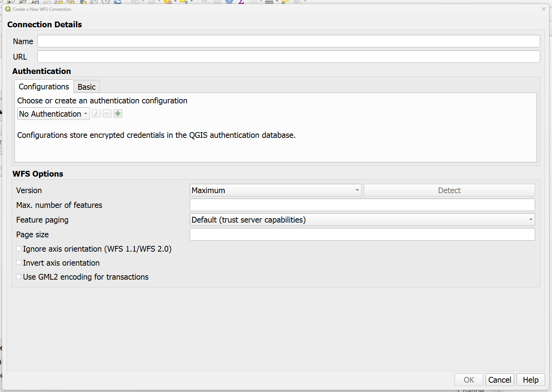Open the Processing Toolbox gear icon

[x=229, y=2]
